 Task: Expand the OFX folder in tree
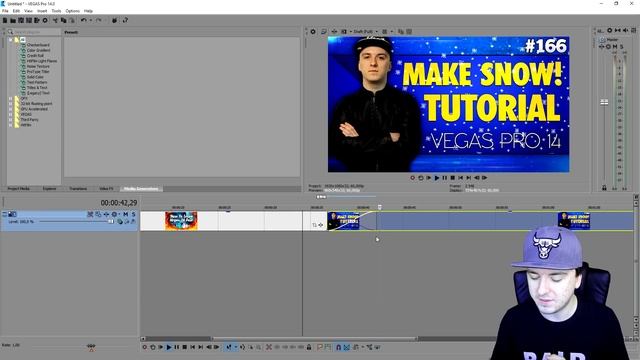tap(11, 98)
